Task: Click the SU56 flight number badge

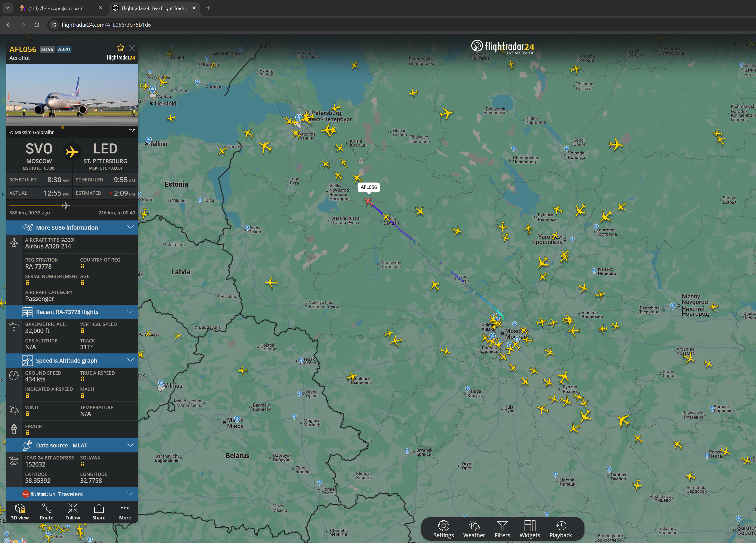Action: (x=47, y=49)
